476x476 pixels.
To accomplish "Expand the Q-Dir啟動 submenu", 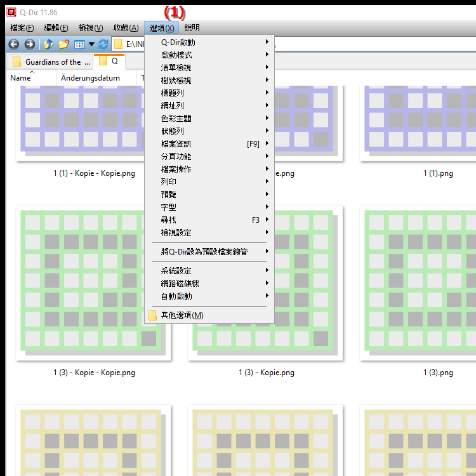I will [209, 42].
